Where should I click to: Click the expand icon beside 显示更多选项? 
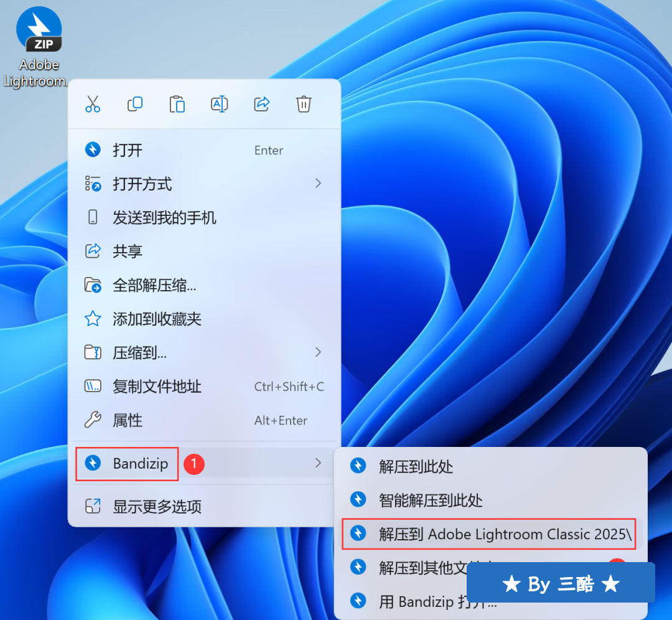pos(93,506)
